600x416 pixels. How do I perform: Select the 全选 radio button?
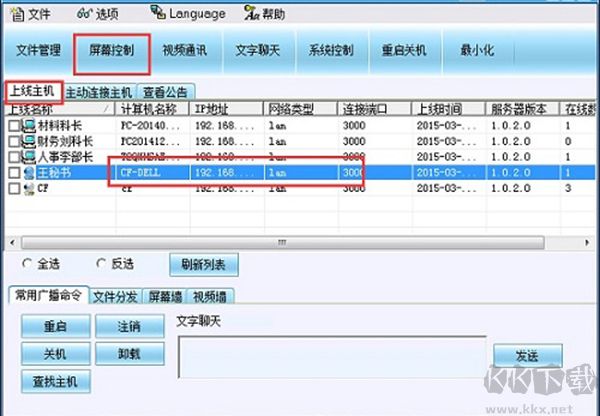(27, 263)
